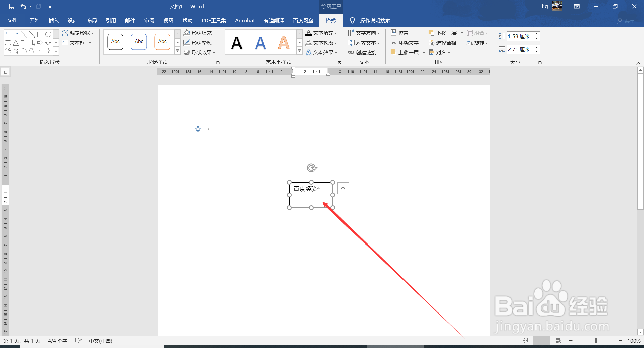Click the layout options icon beside the text box
This screenshot has height=348, width=644.
(x=343, y=188)
